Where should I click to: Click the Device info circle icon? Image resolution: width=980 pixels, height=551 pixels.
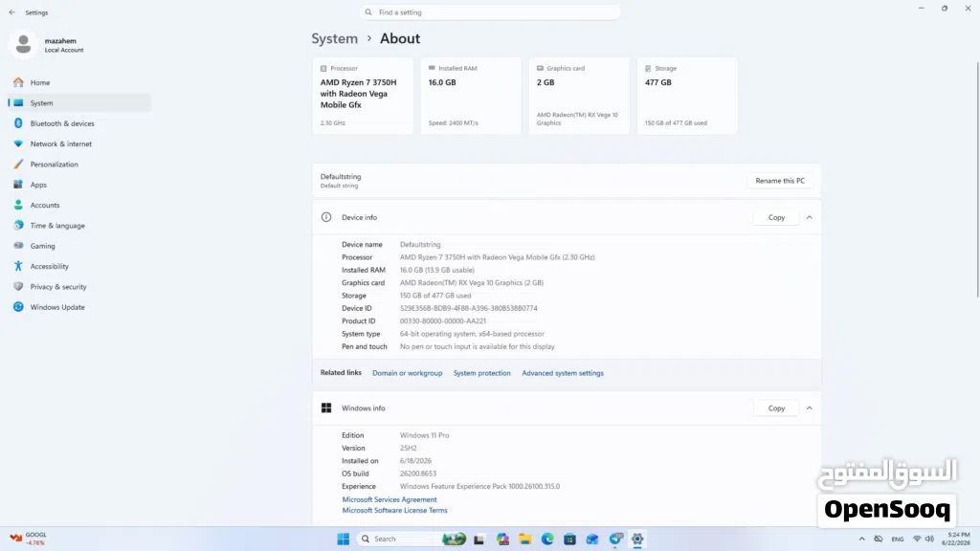click(x=326, y=217)
